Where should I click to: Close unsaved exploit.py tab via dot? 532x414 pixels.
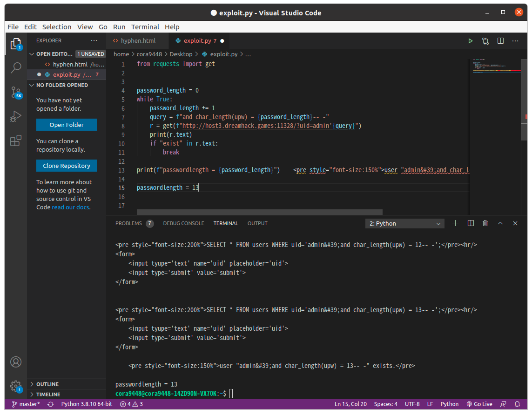pyautogui.click(x=222, y=41)
